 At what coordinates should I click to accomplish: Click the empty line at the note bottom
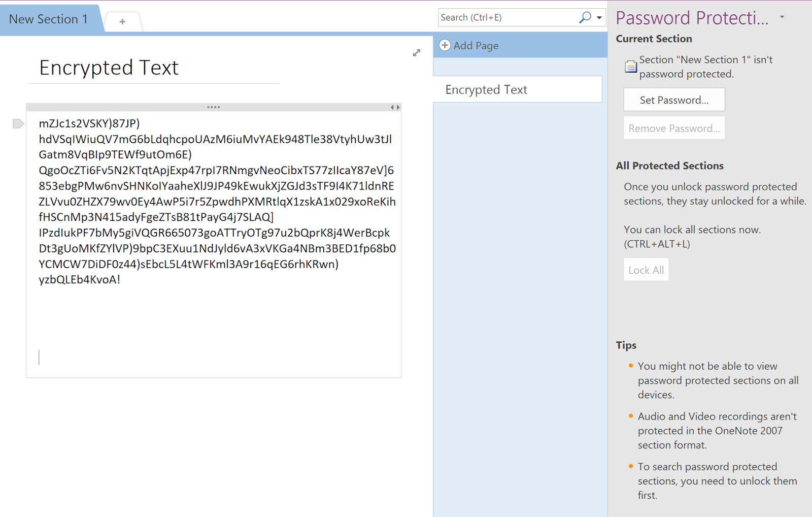tap(152, 357)
